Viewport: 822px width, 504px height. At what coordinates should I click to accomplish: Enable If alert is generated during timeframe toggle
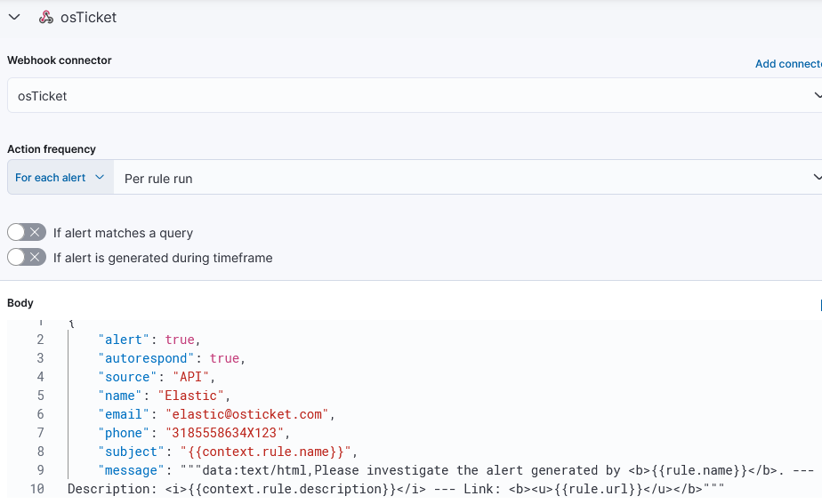tap(27, 257)
